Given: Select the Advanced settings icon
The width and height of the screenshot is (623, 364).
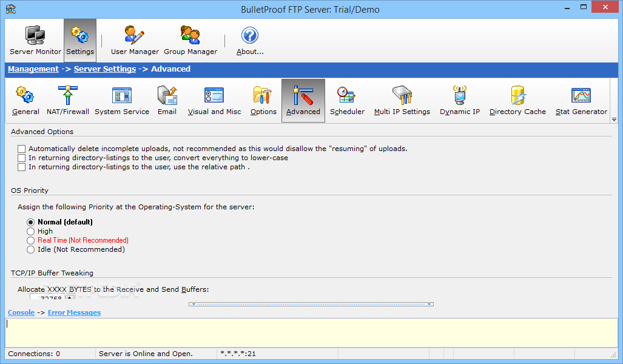Looking at the screenshot, I should pos(303,101).
